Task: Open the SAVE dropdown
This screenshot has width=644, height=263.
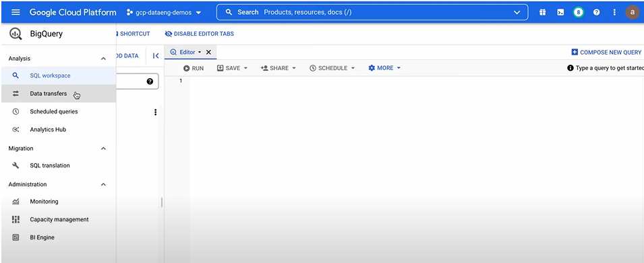Action: click(232, 68)
